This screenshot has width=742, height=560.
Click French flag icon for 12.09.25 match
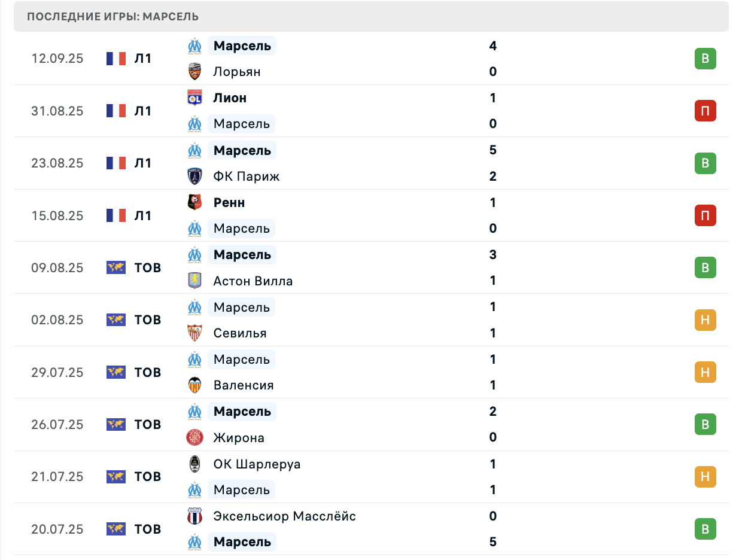pos(116,59)
